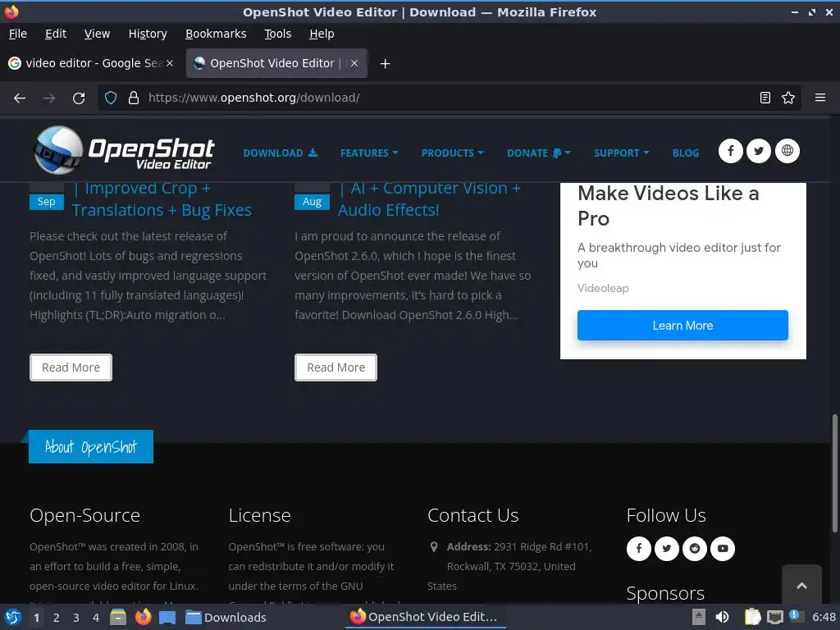Close the OpenShot Video Editor tab
The width and height of the screenshot is (840, 630).
coord(354,63)
